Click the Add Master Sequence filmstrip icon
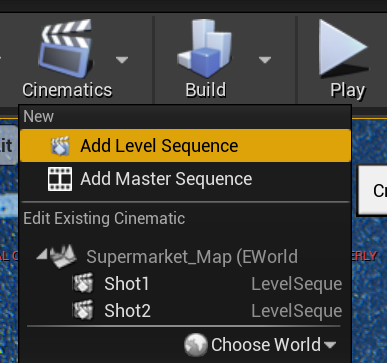 60,179
